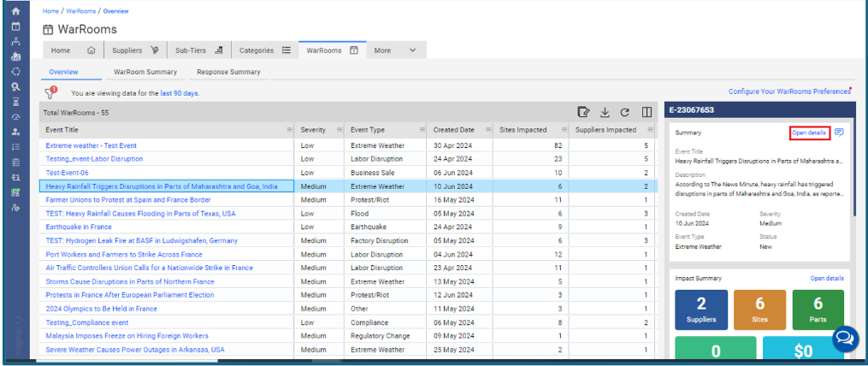Open the gauge dashboard icon in the sidebar
The height and width of the screenshot is (366, 868).
[16, 116]
